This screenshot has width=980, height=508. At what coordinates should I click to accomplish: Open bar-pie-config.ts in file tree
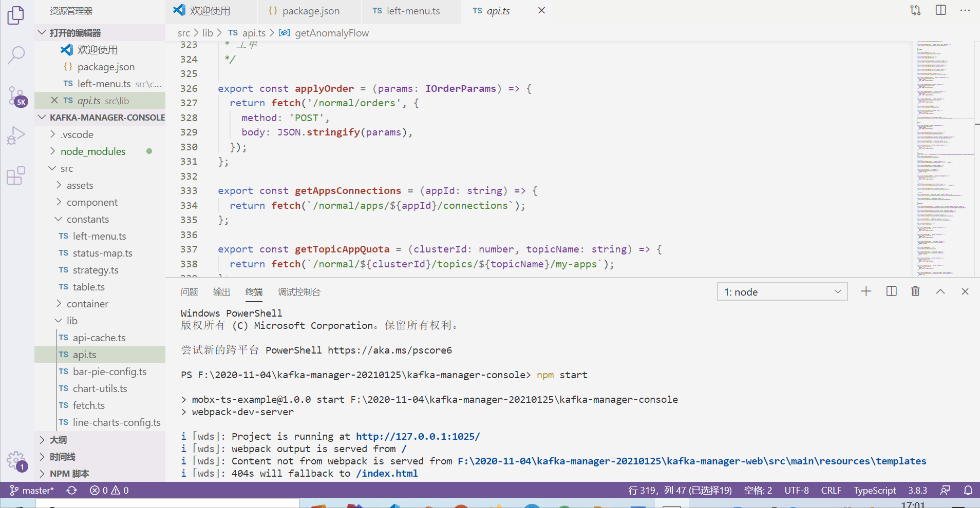click(100, 372)
